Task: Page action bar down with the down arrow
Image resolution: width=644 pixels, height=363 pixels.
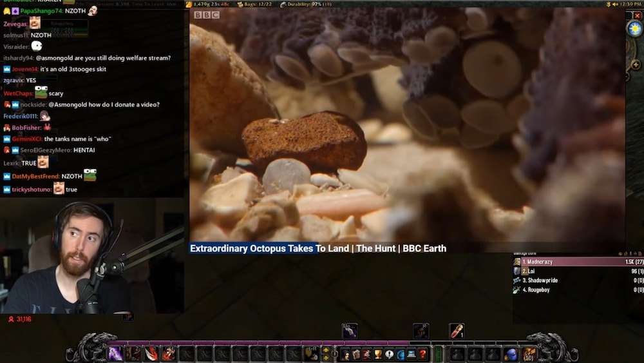Action: 326,358
